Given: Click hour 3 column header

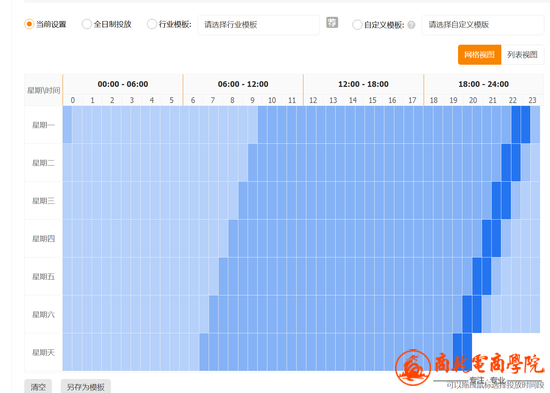Looking at the screenshot, I should point(132,100).
